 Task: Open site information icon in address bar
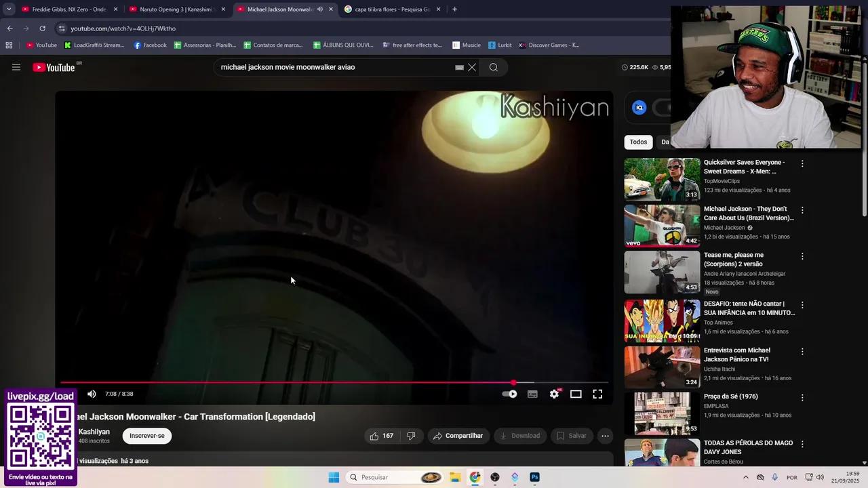(62, 28)
